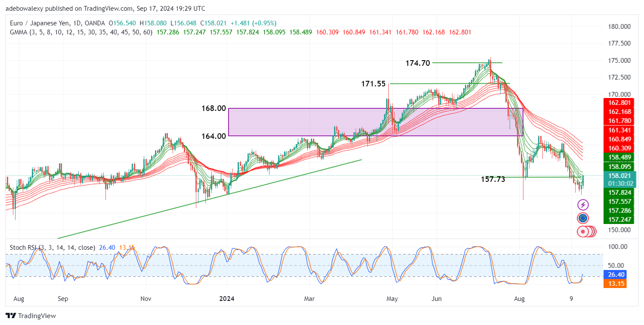This screenshot has width=644, height=325.
Task: Click the 50.00 Stoch RSI scale value
Action: (617, 266)
